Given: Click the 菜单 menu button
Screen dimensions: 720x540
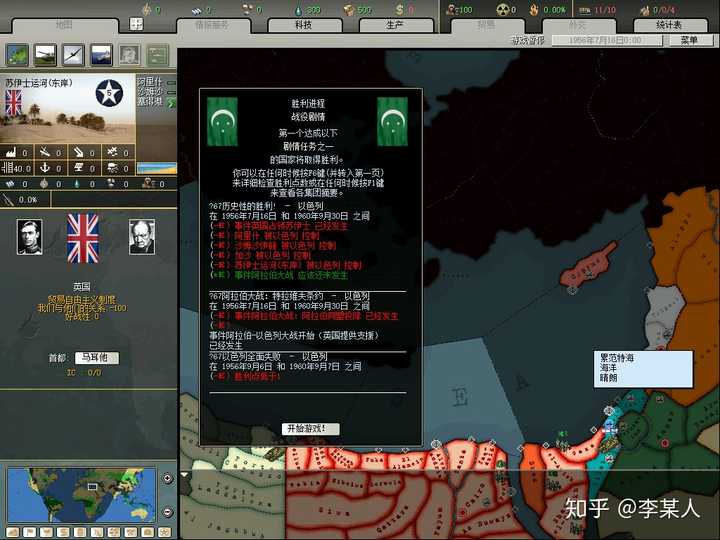Looking at the screenshot, I should (690, 40).
